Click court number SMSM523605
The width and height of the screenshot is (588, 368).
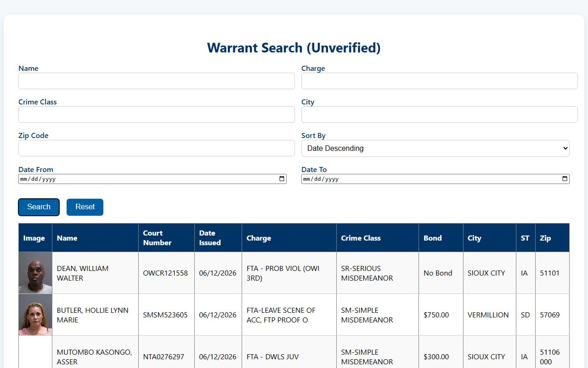coord(165,315)
